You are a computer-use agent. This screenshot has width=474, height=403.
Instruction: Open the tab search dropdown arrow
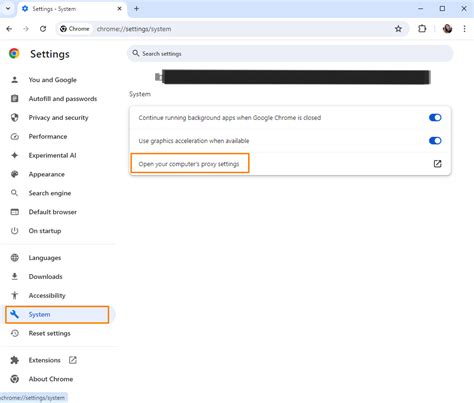8,9
